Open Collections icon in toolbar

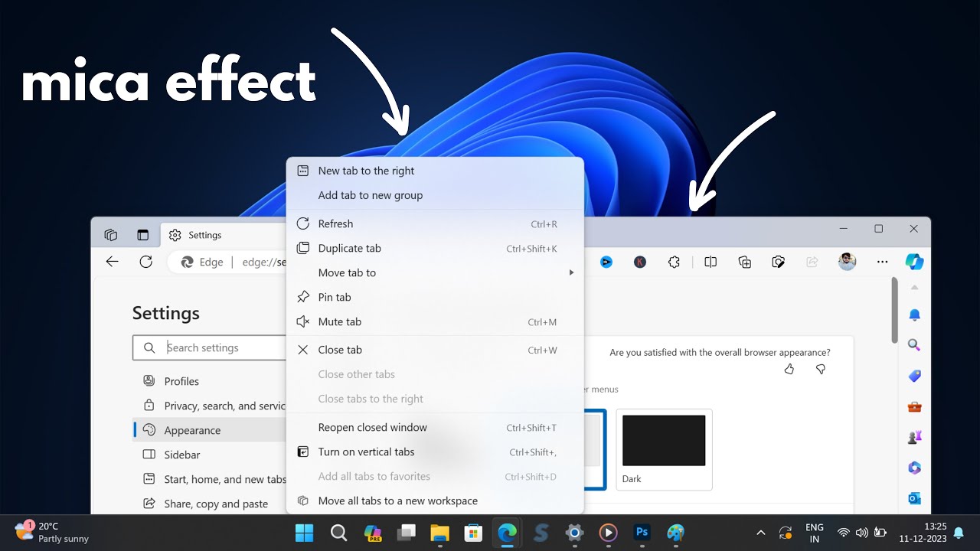pyautogui.click(x=745, y=262)
